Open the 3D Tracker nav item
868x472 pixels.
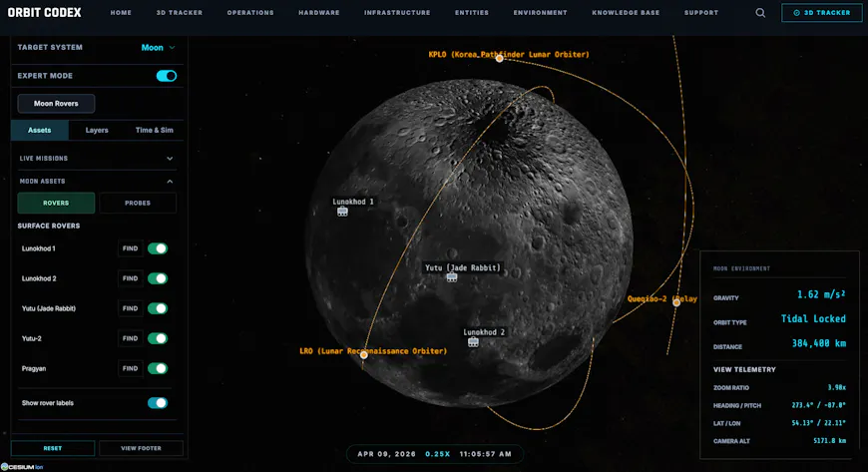tap(180, 13)
